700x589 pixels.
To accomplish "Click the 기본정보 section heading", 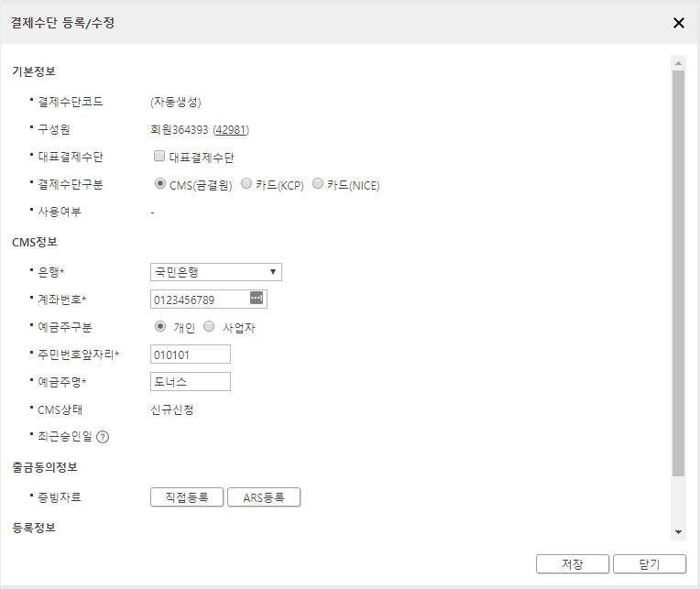I will pyautogui.click(x=34, y=71).
